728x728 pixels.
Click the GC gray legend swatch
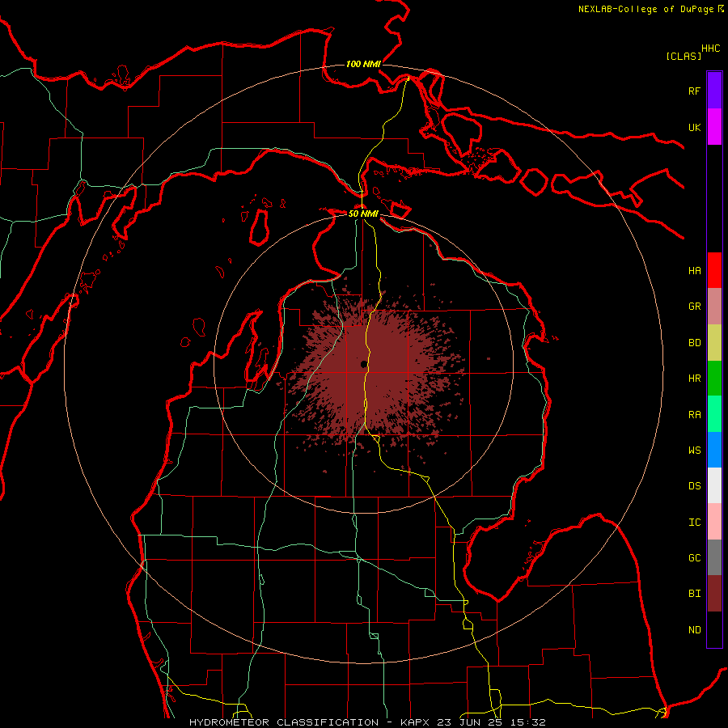pos(714,557)
